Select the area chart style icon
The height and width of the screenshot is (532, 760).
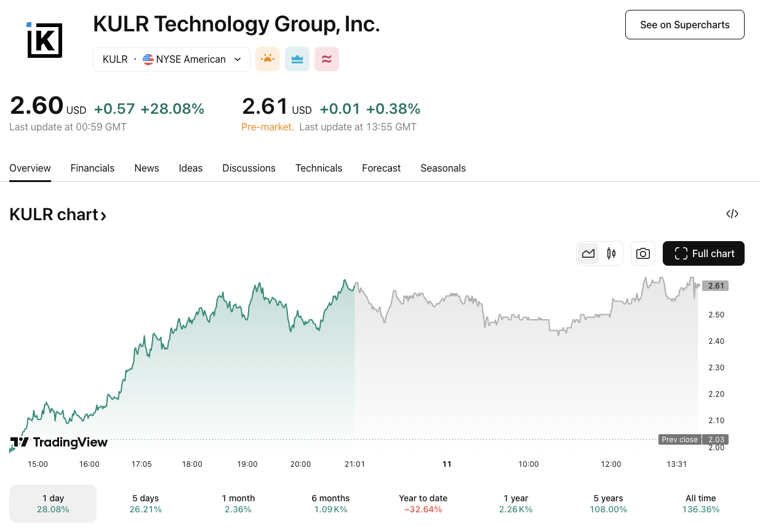pos(588,253)
